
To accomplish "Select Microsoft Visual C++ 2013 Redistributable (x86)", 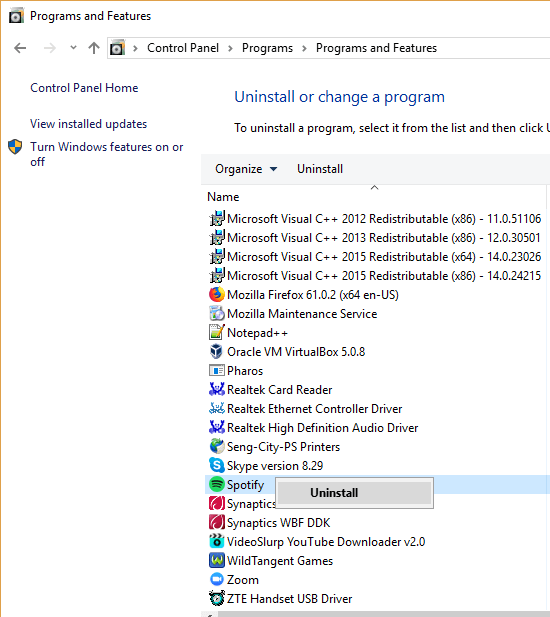I will click(x=384, y=238).
